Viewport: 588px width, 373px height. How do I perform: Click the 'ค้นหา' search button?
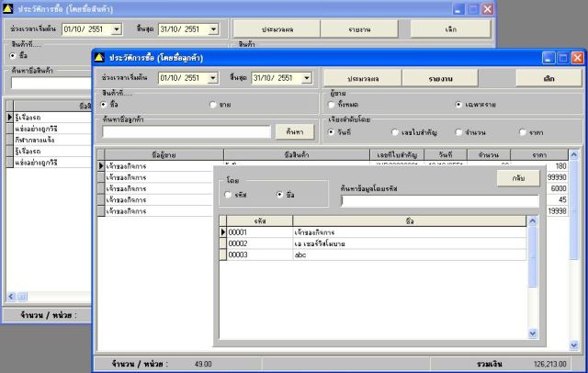[294, 132]
